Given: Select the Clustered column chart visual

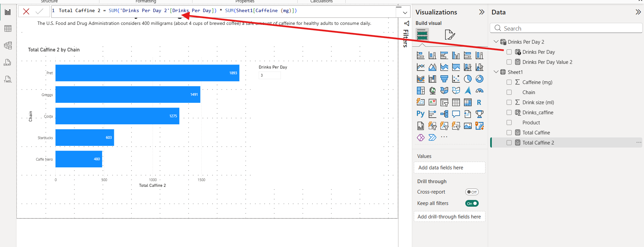Looking at the screenshot, I should [x=456, y=55].
